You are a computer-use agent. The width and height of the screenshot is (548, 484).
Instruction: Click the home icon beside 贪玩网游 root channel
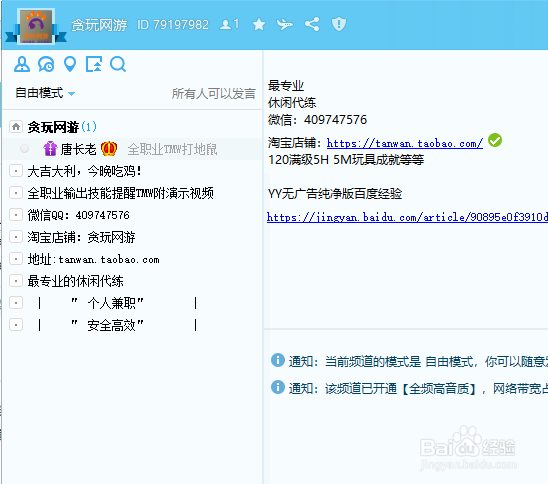(x=16, y=127)
